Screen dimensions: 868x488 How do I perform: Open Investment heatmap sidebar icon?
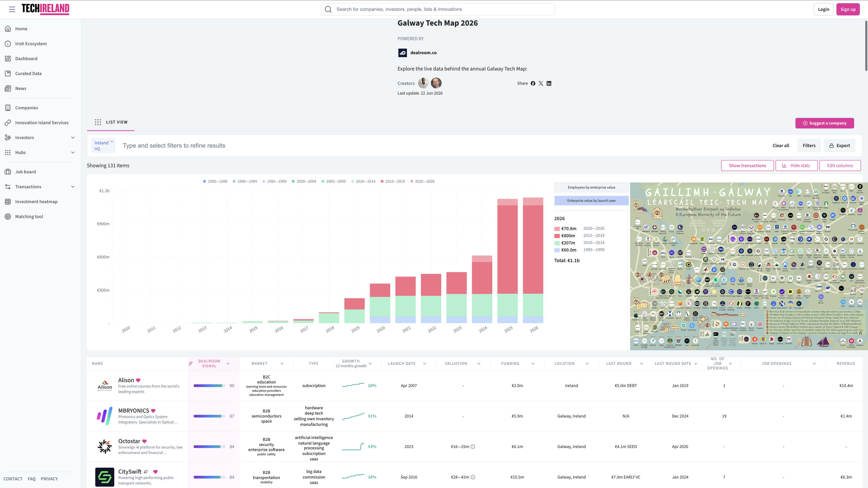[x=8, y=202]
